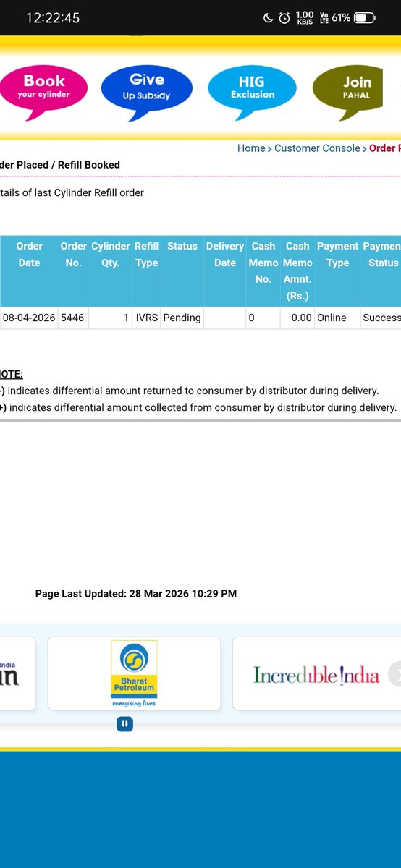Open Customer Console breadcrumb link
Screen dimensions: 401x868
pyautogui.click(x=317, y=148)
